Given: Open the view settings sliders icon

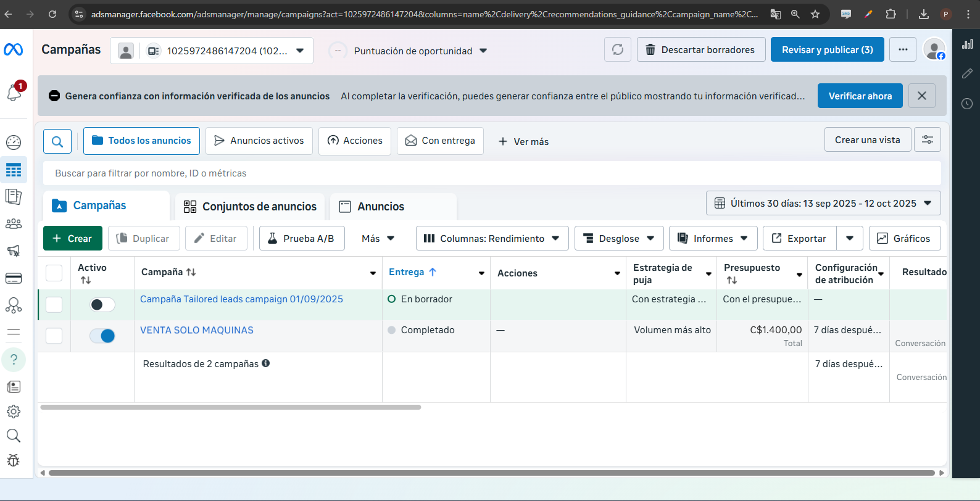Looking at the screenshot, I should pyautogui.click(x=927, y=140).
